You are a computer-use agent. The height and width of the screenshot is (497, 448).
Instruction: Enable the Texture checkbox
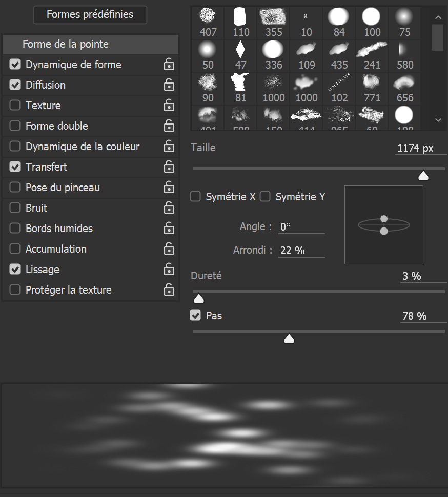(15, 106)
